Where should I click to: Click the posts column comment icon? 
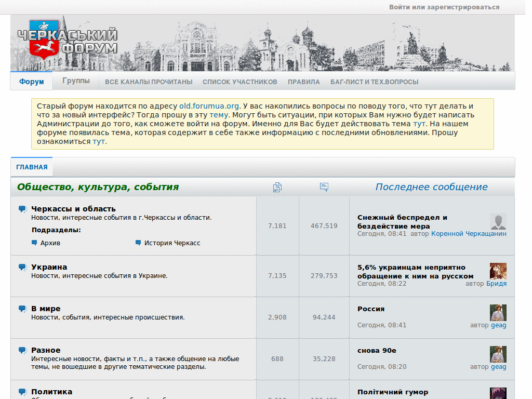324,187
